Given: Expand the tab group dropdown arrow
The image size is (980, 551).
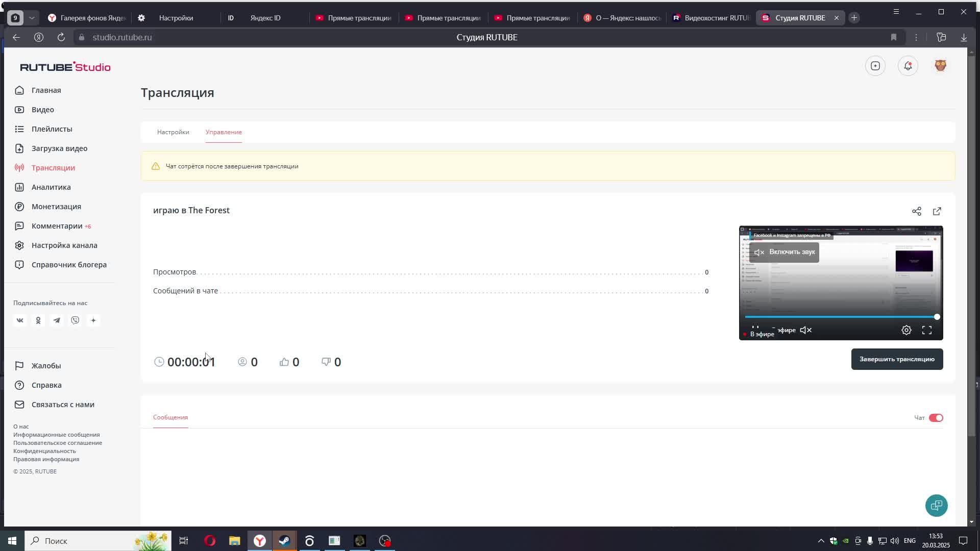Looking at the screenshot, I should click(32, 18).
